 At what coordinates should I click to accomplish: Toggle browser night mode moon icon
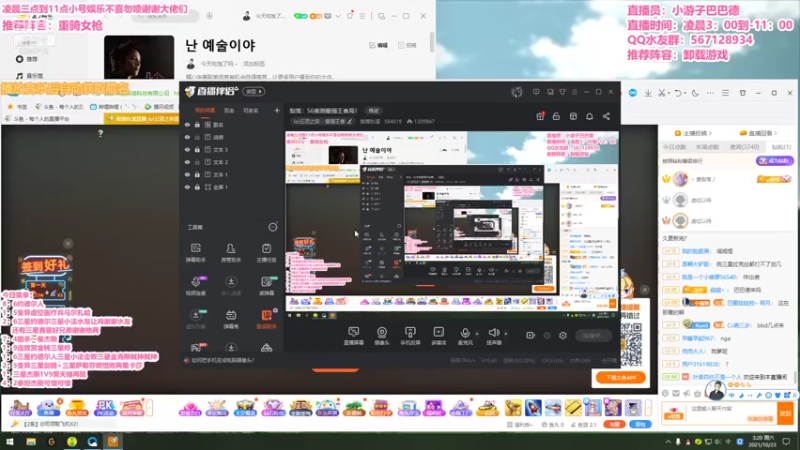[x=695, y=93]
